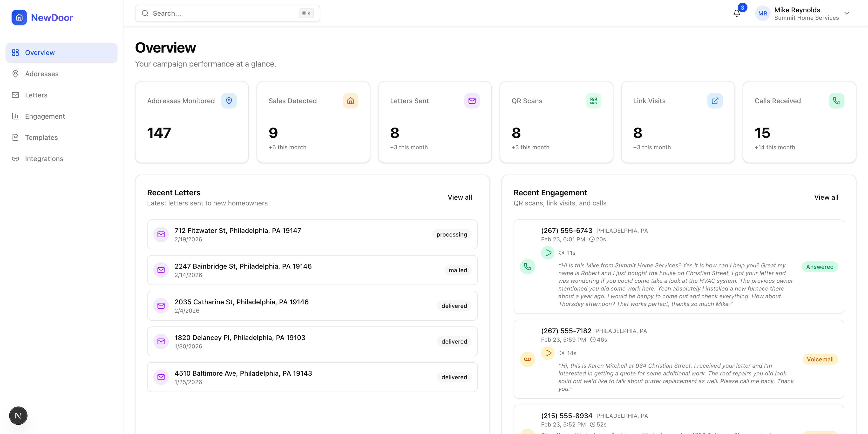
Task: Click the house icon on Sales Detected card
Action: pos(350,100)
